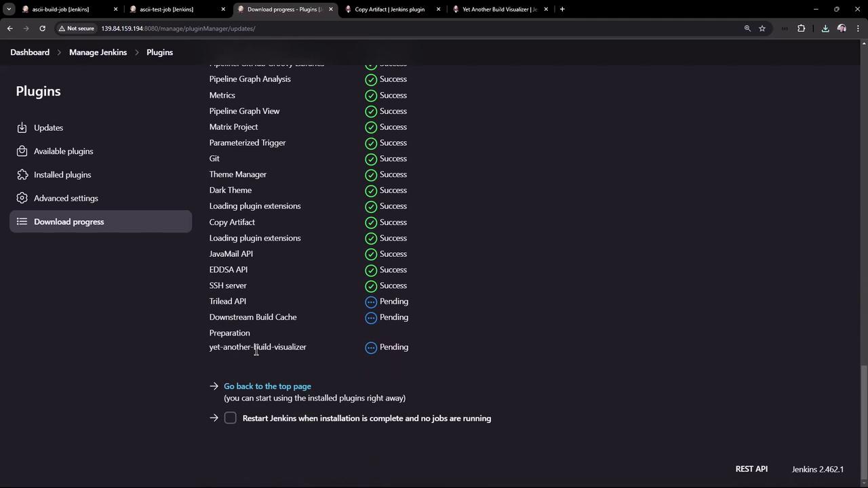The width and height of the screenshot is (868, 488).
Task: Open the Jenkins 2.462.1 version button
Action: 817,469
